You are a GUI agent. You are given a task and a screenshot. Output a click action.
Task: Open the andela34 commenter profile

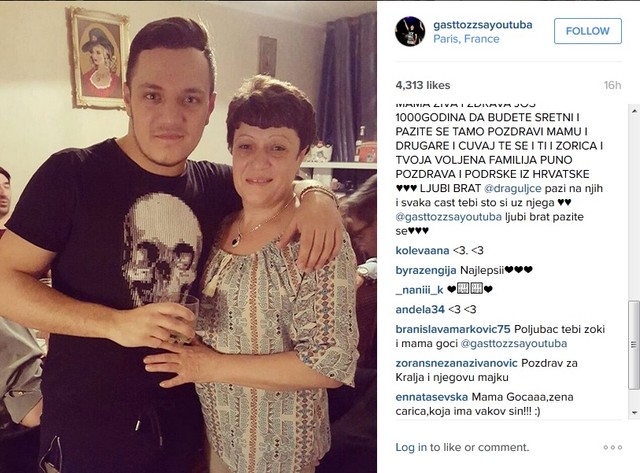pos(420,310)
